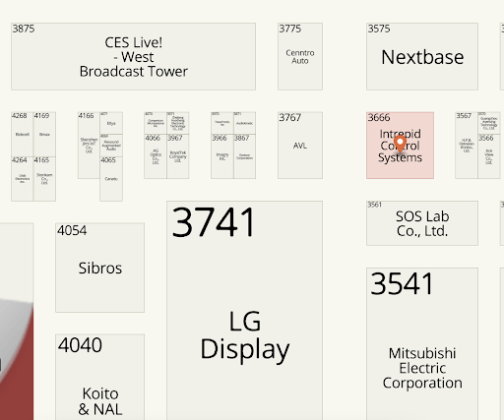Select the CES Live! West Broadcast Tower booth
The image size is (504, 420).
coord(133,56)
